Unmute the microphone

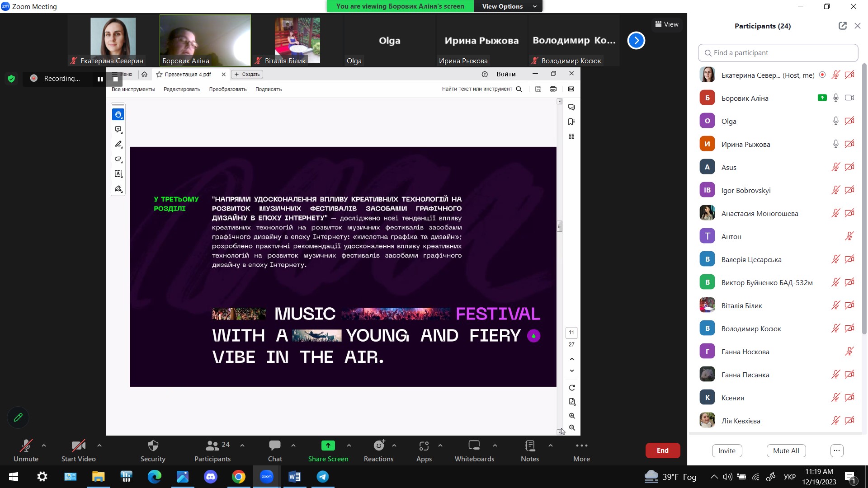(26, 446)
